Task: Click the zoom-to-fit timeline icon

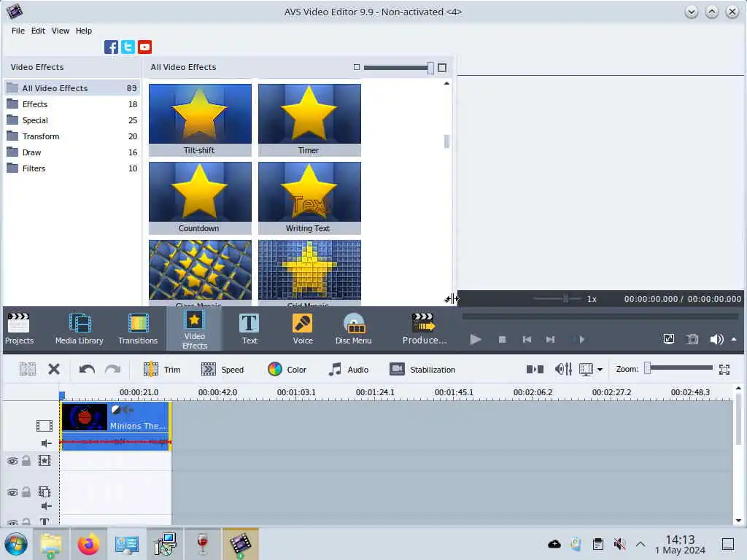Action: [x=724, y=369]
